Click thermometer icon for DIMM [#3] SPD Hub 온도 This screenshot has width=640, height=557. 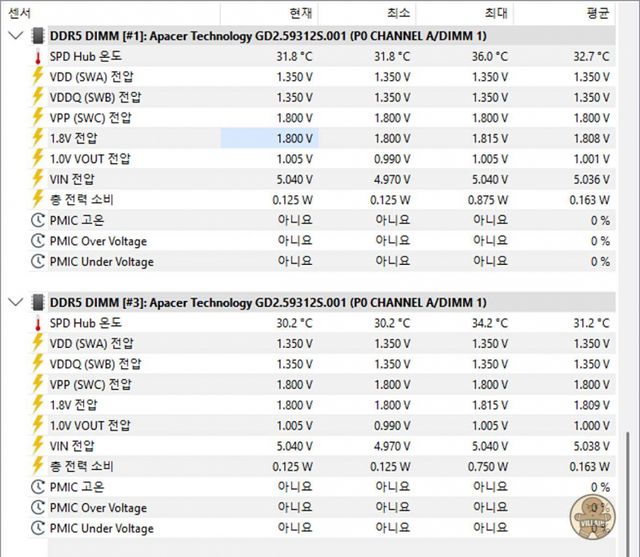[x=38, y=323]
